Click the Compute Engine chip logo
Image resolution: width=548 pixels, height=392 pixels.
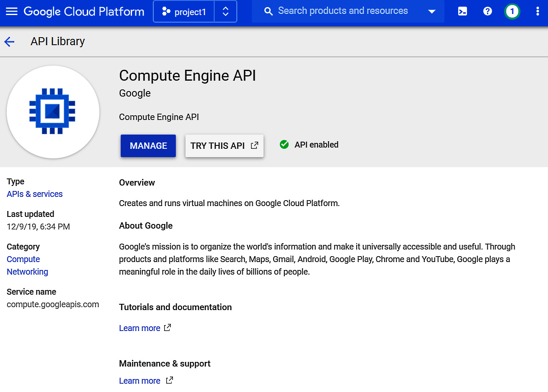53,112
